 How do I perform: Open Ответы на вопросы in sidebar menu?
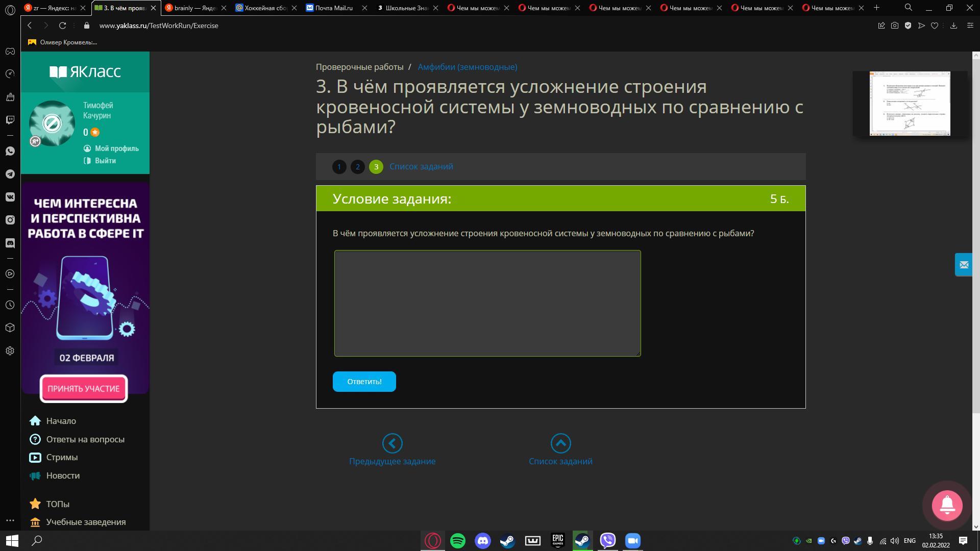point(85,439)
